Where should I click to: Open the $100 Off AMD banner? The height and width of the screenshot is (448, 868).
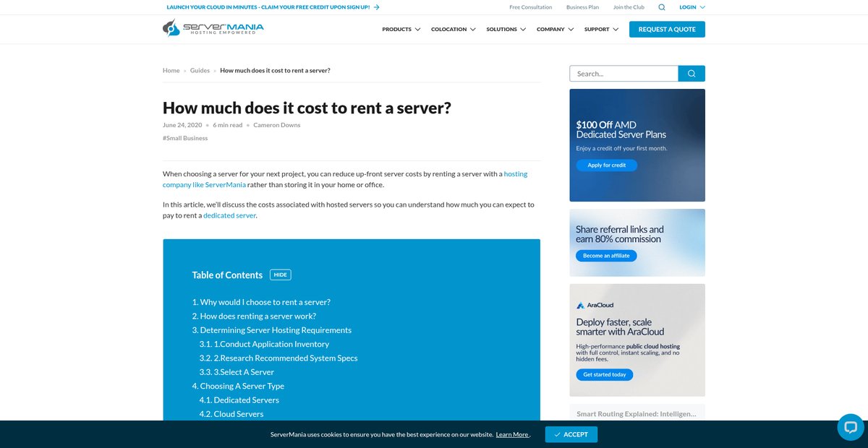(637, 145)
